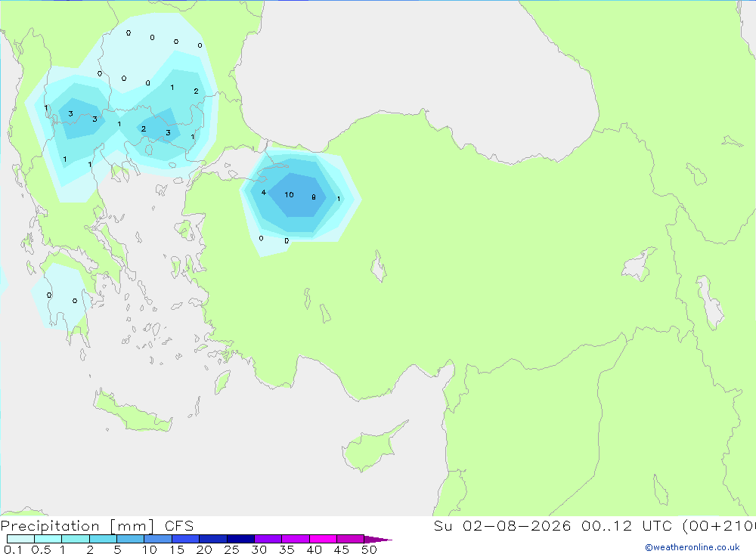Click the 0.5–1 mm legend color swatch
This screenshot has height=554, width=756.
point(48,539)
